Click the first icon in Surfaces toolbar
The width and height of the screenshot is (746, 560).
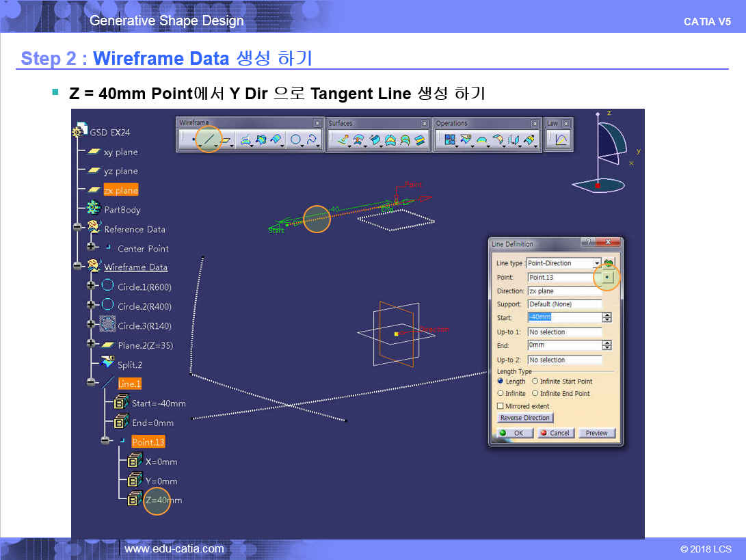pos(341,139)
